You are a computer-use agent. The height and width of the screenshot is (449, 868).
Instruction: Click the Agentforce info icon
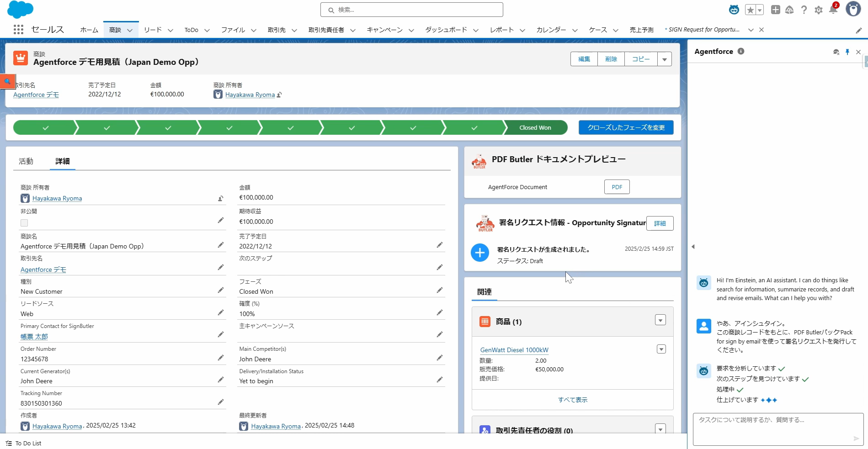tap(741, 51)
